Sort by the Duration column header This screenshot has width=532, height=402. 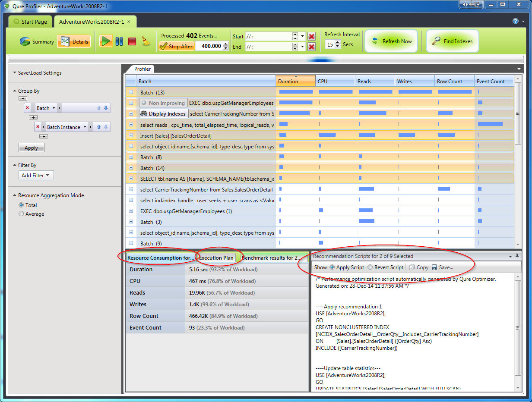(x=295, y=81)
